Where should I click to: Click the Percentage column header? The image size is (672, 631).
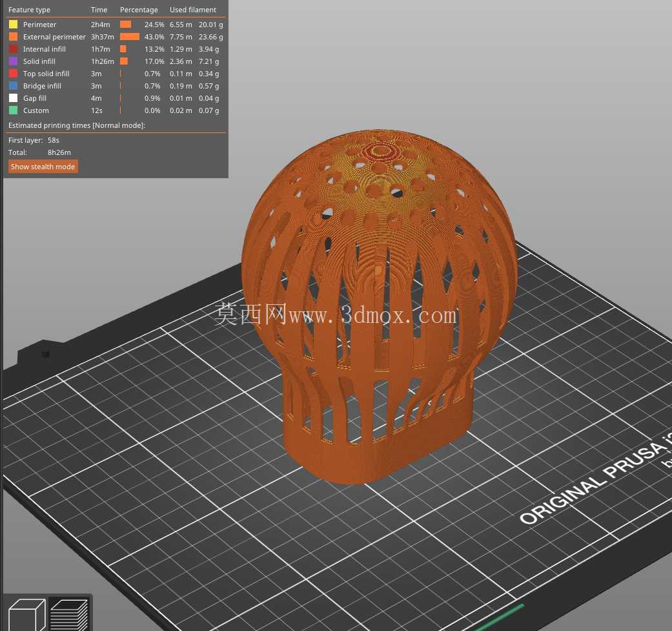coord(139,10)
